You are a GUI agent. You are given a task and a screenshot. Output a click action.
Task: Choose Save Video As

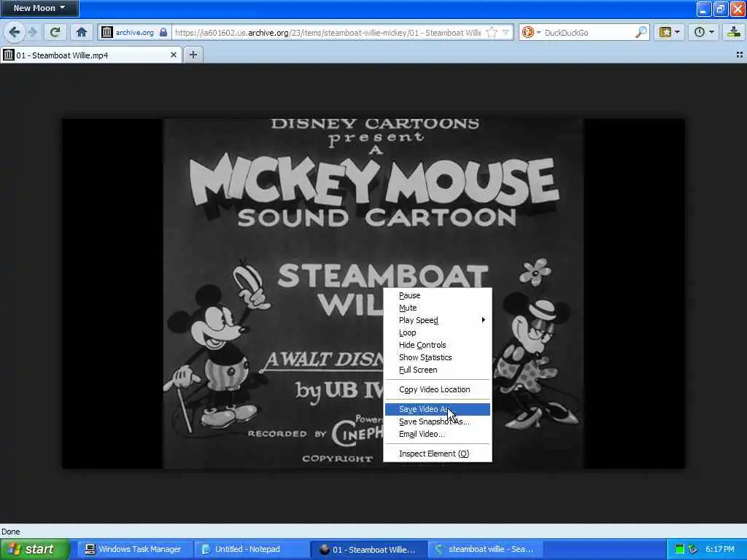click(438, 409)
